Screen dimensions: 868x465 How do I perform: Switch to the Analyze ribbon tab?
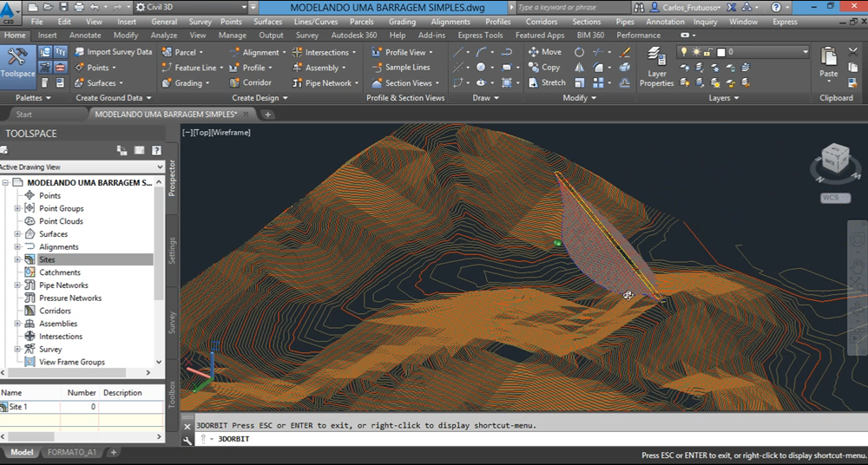pyautogui.click(x=164, y=35)
